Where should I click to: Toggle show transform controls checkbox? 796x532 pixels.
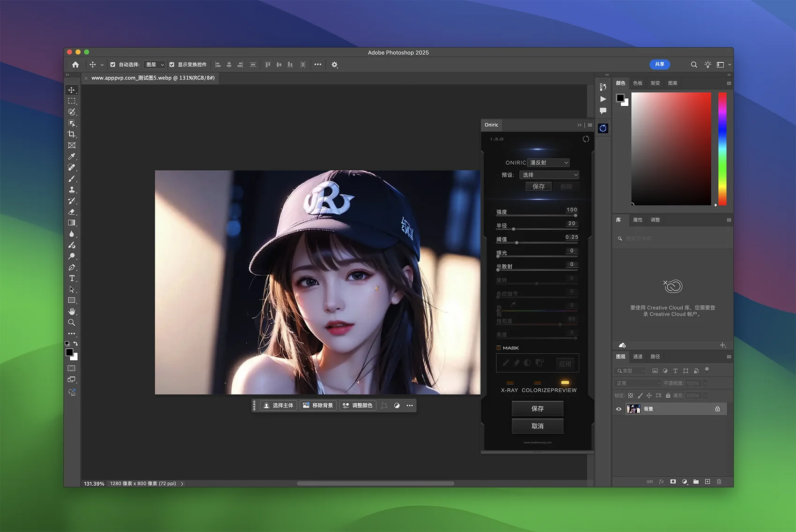(x=172, y=65)
